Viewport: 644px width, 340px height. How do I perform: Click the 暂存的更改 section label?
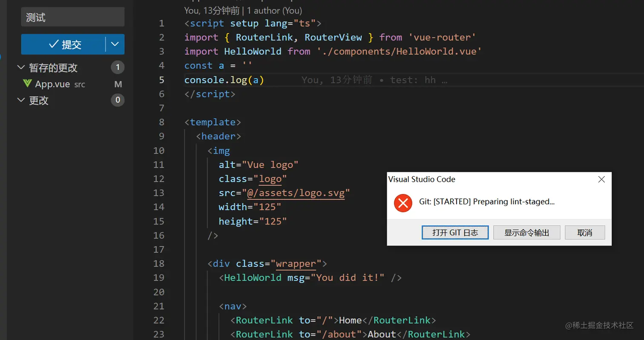pyautogui.click(x=53, y=68)
